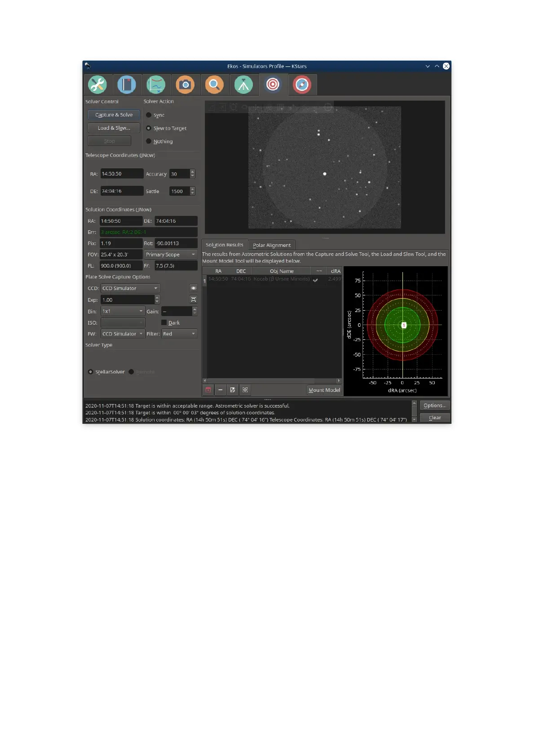
Task: Click the CCD live preview eye icon
Action: (193, 288)
